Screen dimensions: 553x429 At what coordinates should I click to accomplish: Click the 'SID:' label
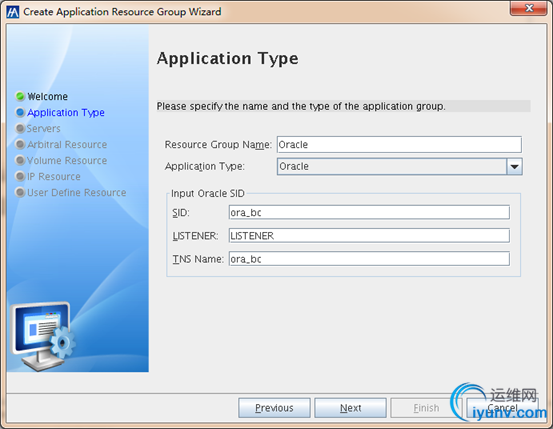coord(181,213)
